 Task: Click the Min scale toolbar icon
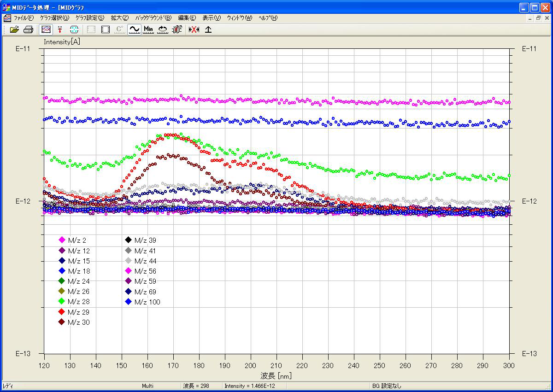pyautogui.click(x=148, y=29)
